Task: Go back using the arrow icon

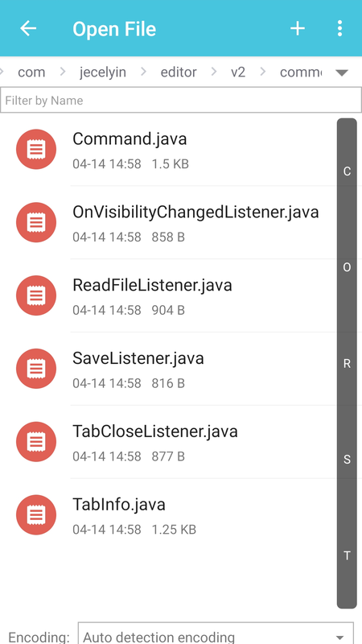Action: 28,28
